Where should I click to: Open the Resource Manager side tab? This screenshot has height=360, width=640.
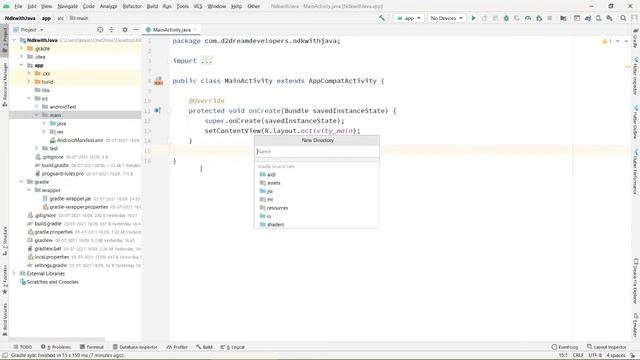(x=4, y=84)
